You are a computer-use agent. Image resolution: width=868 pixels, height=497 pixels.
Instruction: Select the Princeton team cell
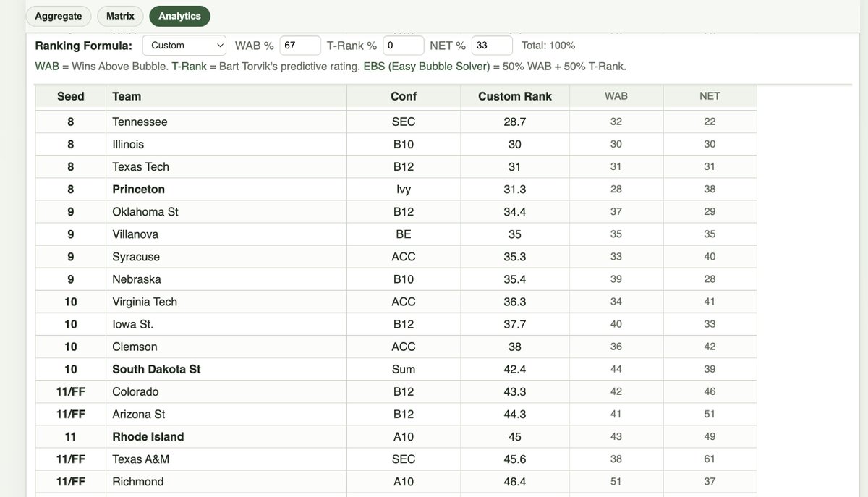(226, 189)
